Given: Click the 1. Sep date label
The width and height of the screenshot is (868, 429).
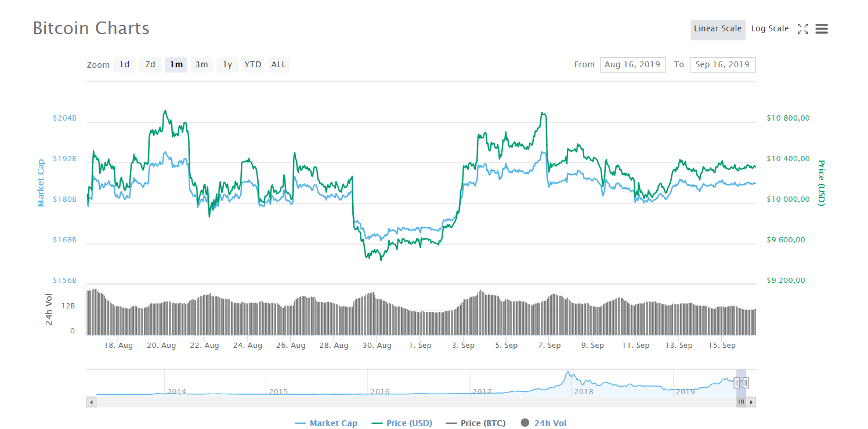Looking at the screenshot, I should click(x=420, y=346).
